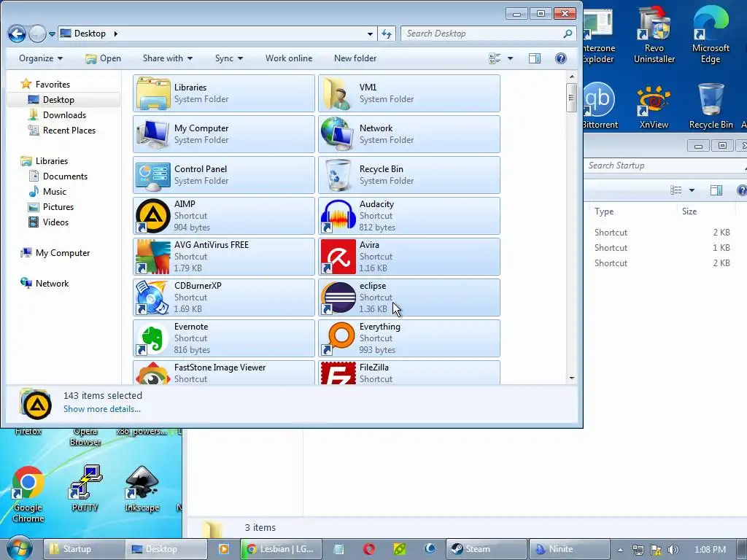Create a New folder
Screen dimensions: 747x560
[355, 58]
